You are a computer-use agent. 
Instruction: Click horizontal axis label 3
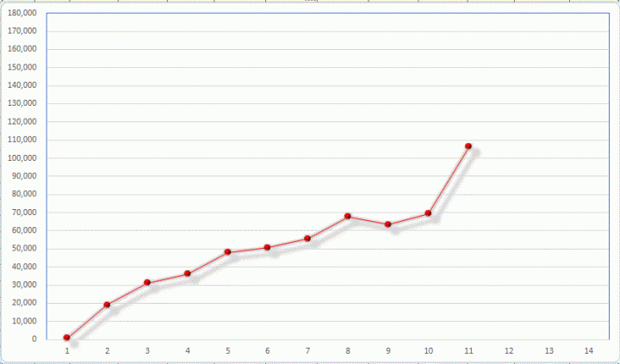pyautogui.click(x=147, y=350)
